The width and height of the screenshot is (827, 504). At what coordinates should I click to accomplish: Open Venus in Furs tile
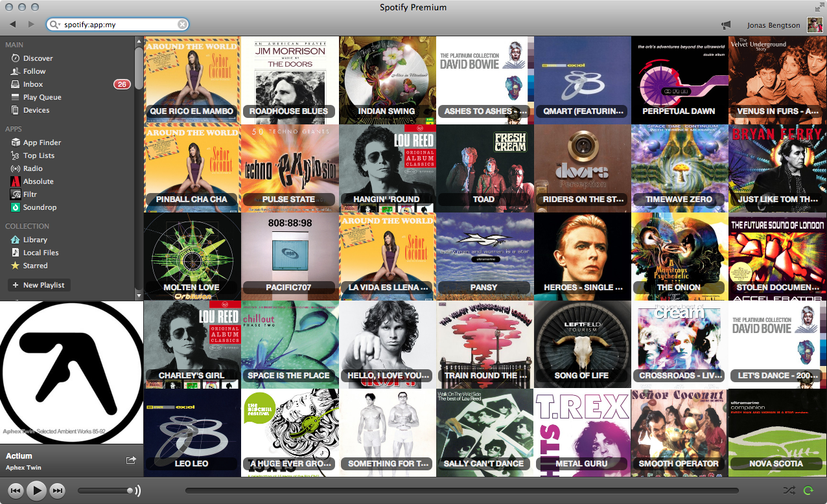pyautogui.click(x=777, y=80)
